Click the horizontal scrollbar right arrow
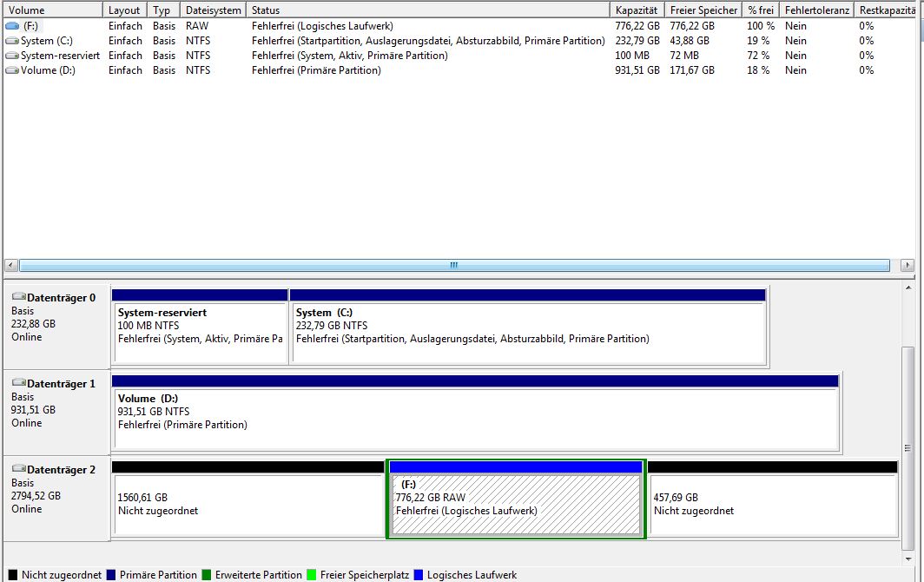 [x=907, y=265]
